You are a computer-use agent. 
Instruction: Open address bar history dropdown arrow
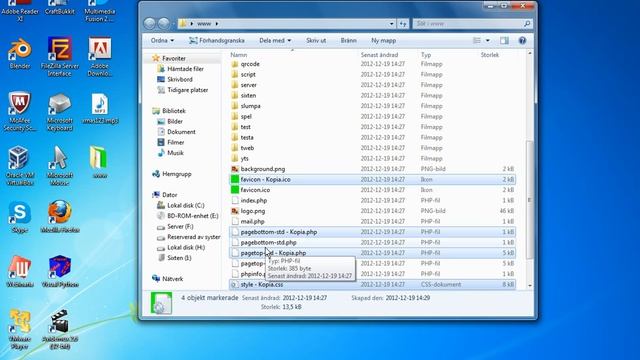[391, 24]
